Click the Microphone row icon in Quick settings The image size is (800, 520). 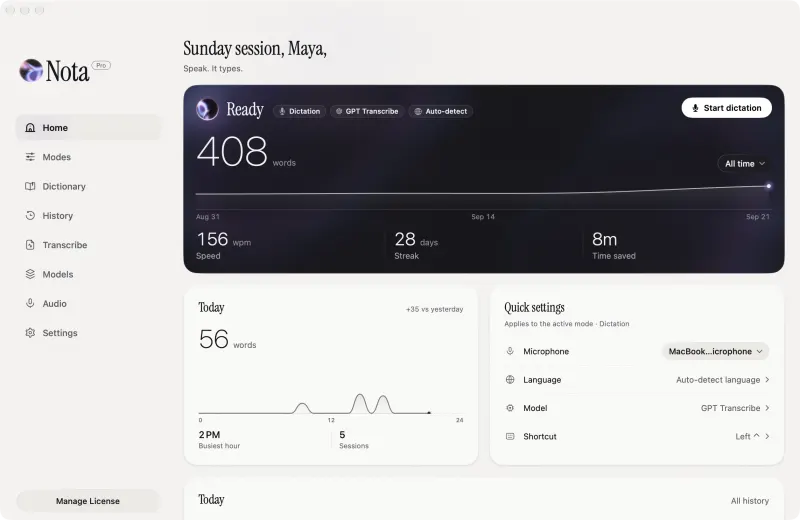[x=510, y=351]
